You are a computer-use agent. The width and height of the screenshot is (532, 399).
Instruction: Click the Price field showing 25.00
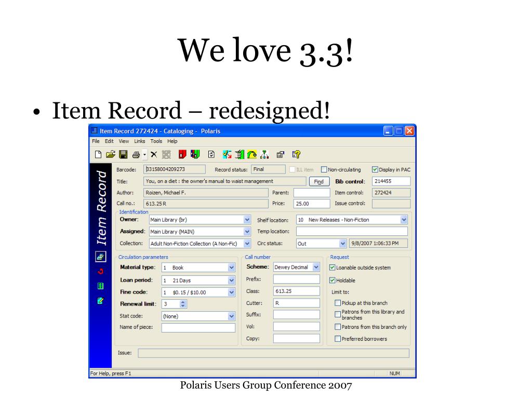click(312, 204)
